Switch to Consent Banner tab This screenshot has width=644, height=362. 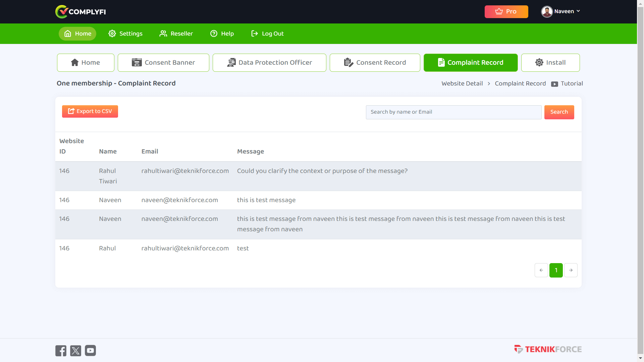pyautogui.click(x=163, y=63)
